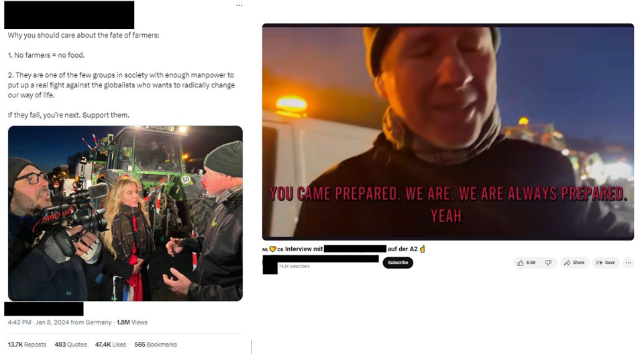Screen dimensions: 644x358
Task: Click the 1.8M Views count
Action: (132, 322)
